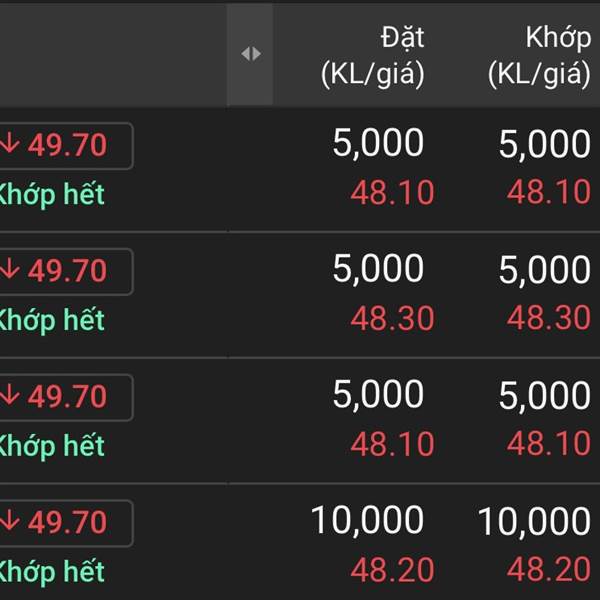600x600 pixels.
Task: Click the down arrow in first price badge
Action: tap(10, 143)
